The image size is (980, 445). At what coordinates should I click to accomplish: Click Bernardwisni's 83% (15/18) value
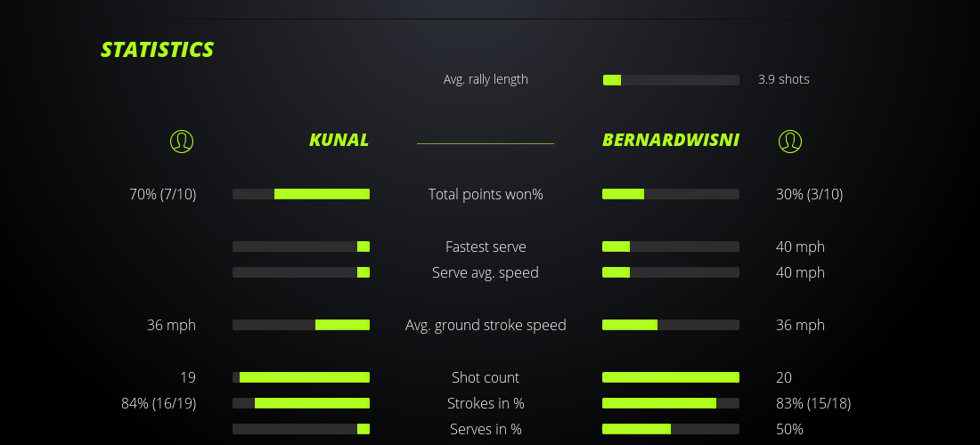813,403
